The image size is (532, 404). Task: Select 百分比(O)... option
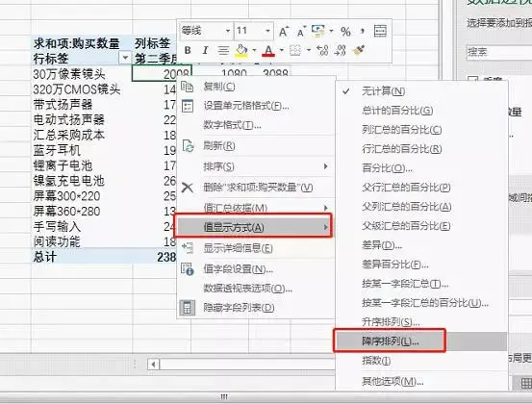point(421,168)
